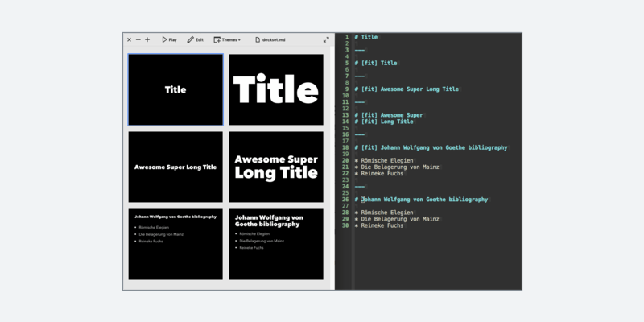Close the Deckset preview with the X icon
The height and width of the screenshot is (322, 644).
129,39
